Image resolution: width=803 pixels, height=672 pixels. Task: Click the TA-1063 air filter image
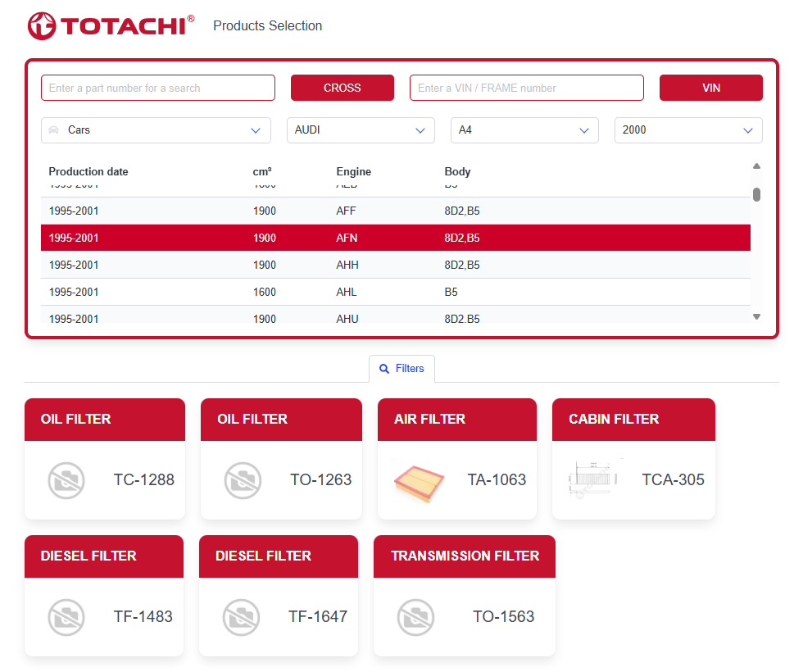(x=419, y=482)
